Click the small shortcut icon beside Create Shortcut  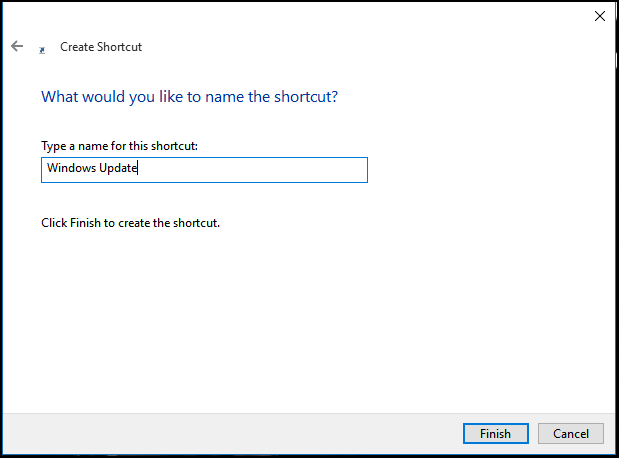click(x=42, y=48)
